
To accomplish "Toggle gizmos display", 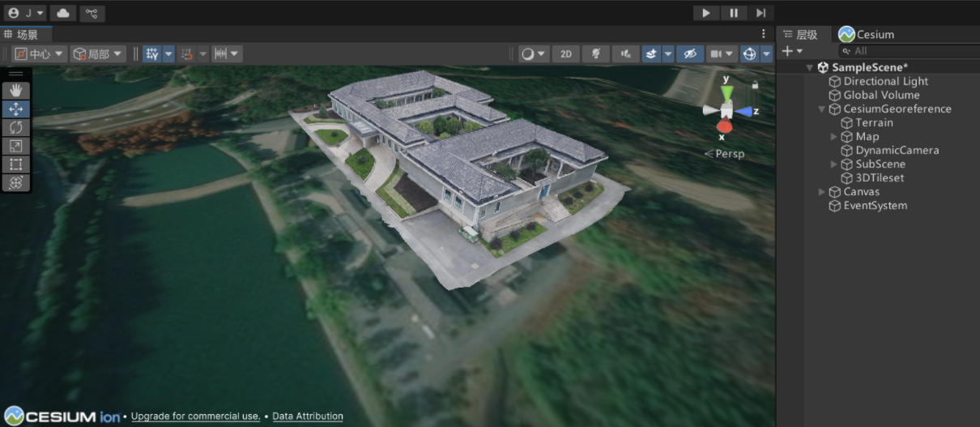I will [x=750, y=54].
